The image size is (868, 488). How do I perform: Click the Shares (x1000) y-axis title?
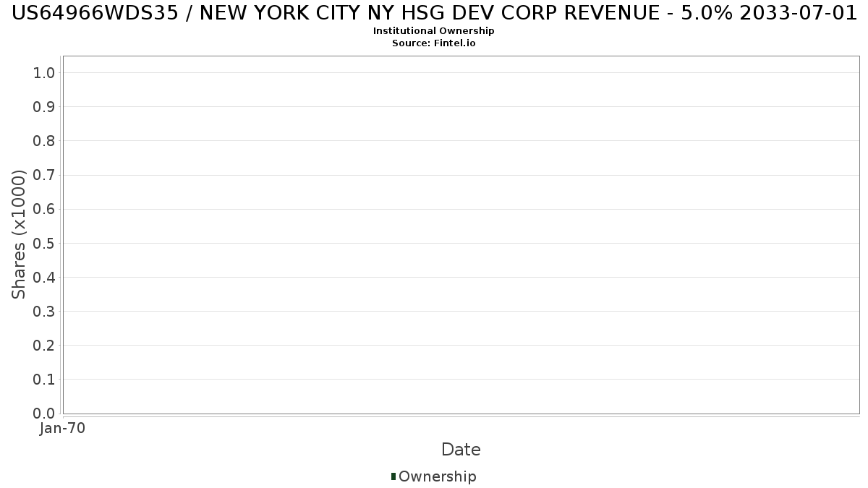tap(19, 234)
